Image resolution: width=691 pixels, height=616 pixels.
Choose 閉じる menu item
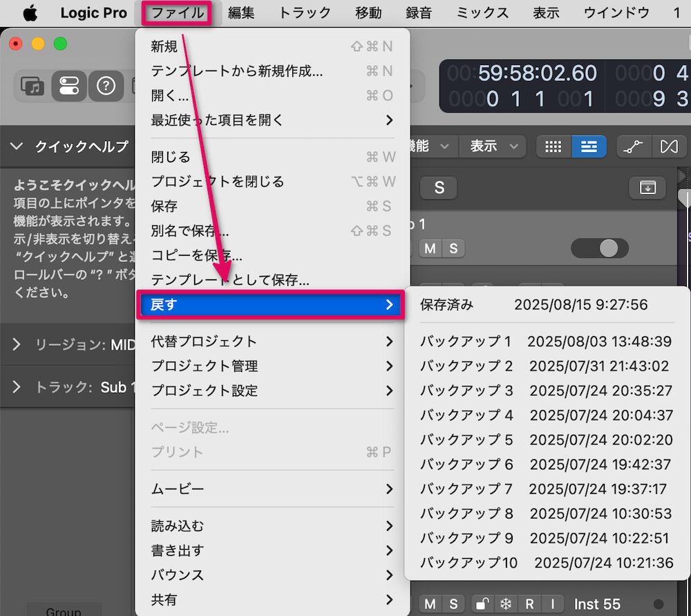pyautogui.click(x=272, y=157)
